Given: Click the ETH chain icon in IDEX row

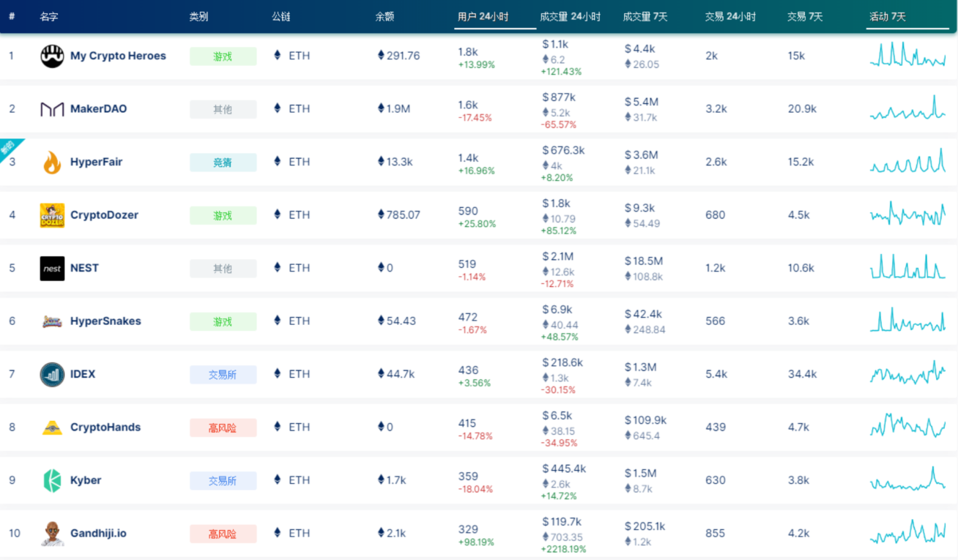Looking at the screenshot, I should [277, 374].
